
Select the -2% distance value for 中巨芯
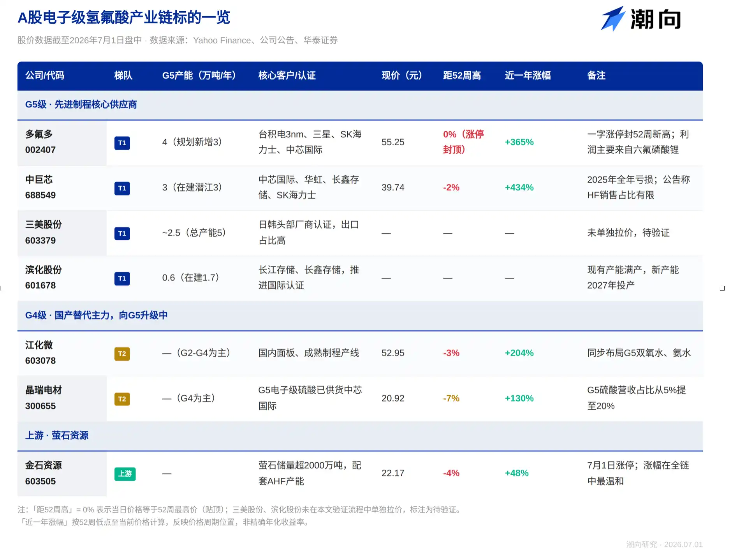451,187
